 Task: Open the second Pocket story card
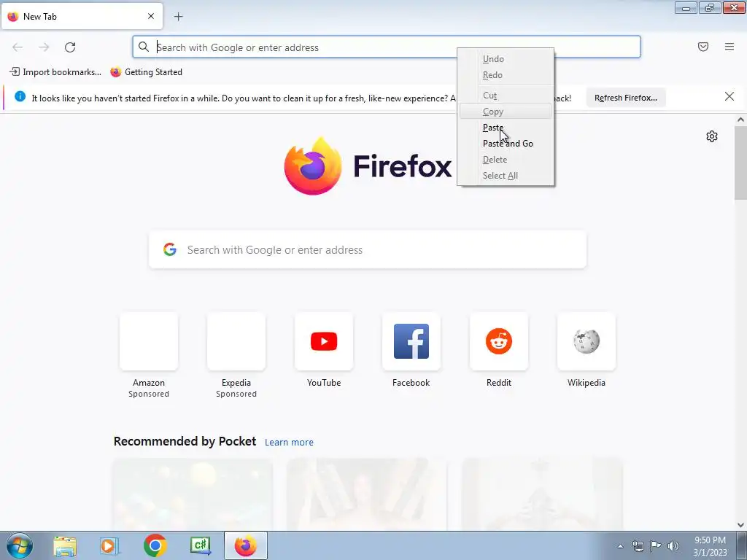(x=367, y=494)
